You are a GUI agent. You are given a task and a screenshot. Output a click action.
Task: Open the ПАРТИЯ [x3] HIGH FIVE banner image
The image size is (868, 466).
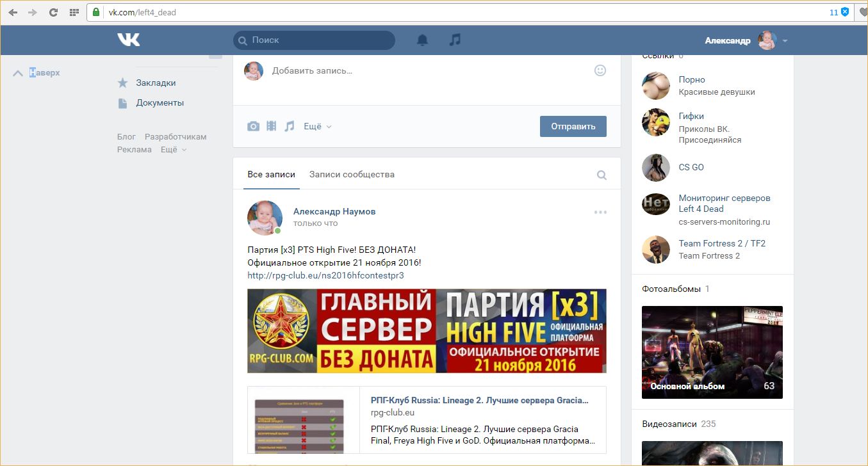(427, 331)
